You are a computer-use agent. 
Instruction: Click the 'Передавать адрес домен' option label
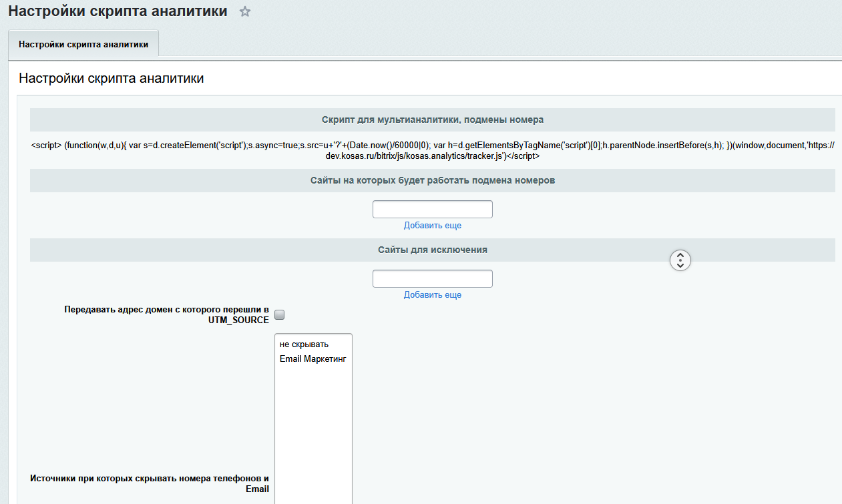[167, 314]
